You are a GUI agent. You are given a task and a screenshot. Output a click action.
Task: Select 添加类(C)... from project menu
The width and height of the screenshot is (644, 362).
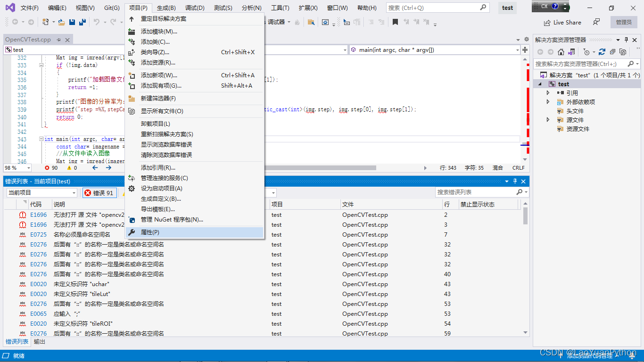[x=195, y=42]
